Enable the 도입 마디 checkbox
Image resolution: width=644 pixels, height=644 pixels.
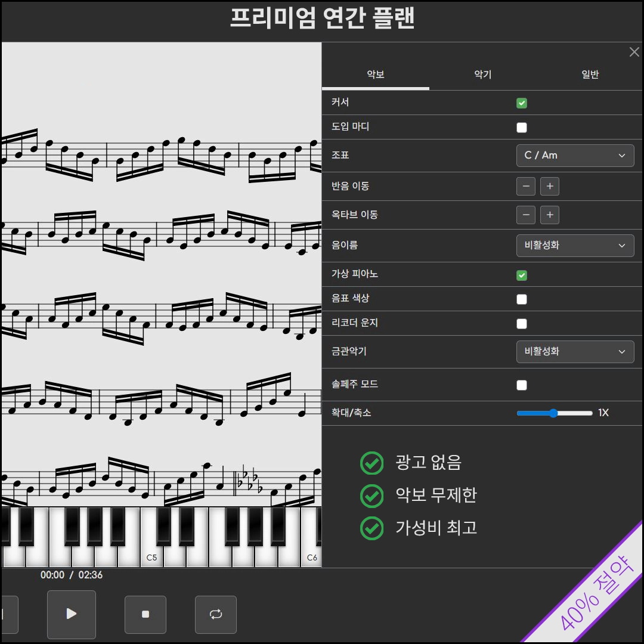tap(522, 128)
